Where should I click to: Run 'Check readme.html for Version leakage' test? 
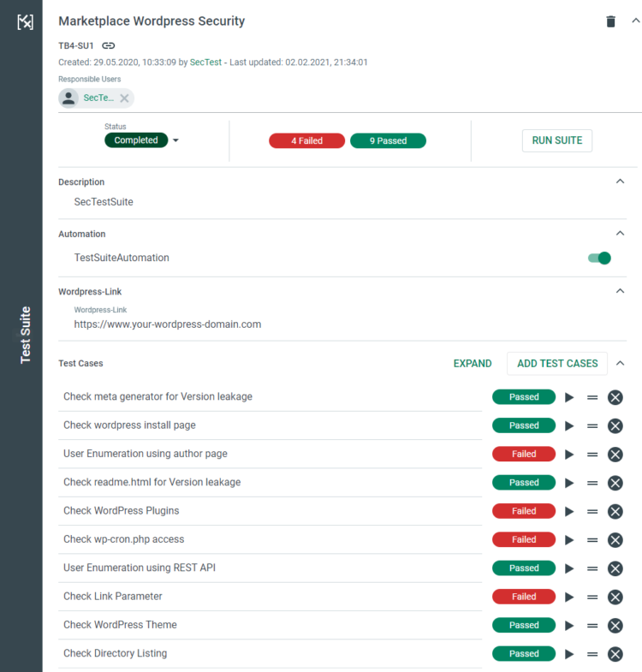(569, 483)
